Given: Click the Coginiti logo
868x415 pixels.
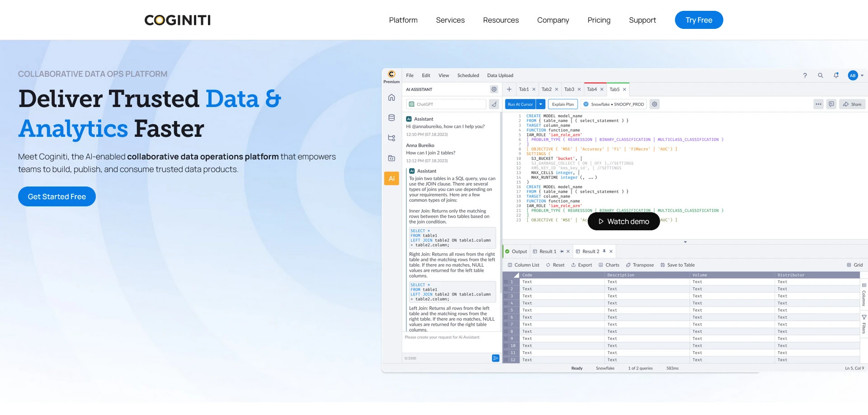Looking at the screenshot, I should (177, 20).
